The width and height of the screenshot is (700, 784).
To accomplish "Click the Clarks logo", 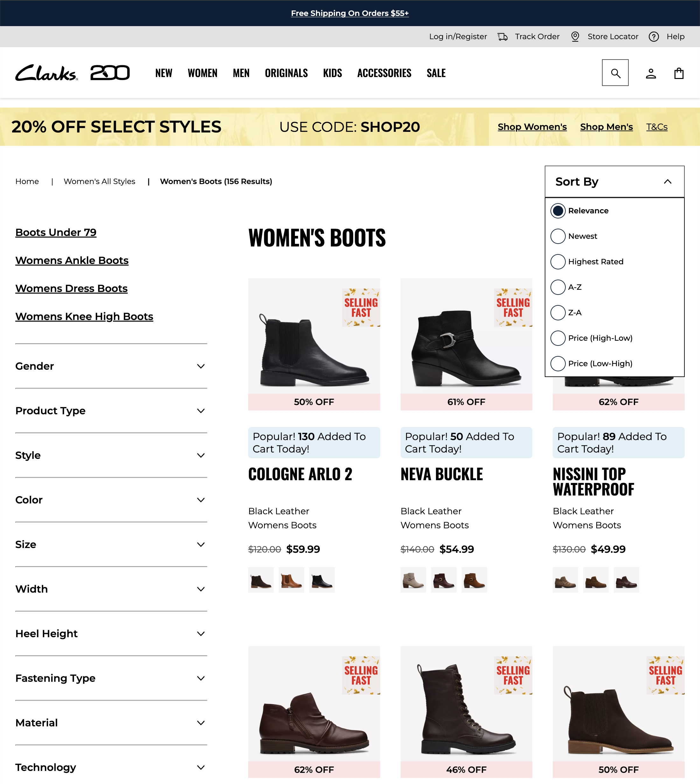I will [46, 73].
